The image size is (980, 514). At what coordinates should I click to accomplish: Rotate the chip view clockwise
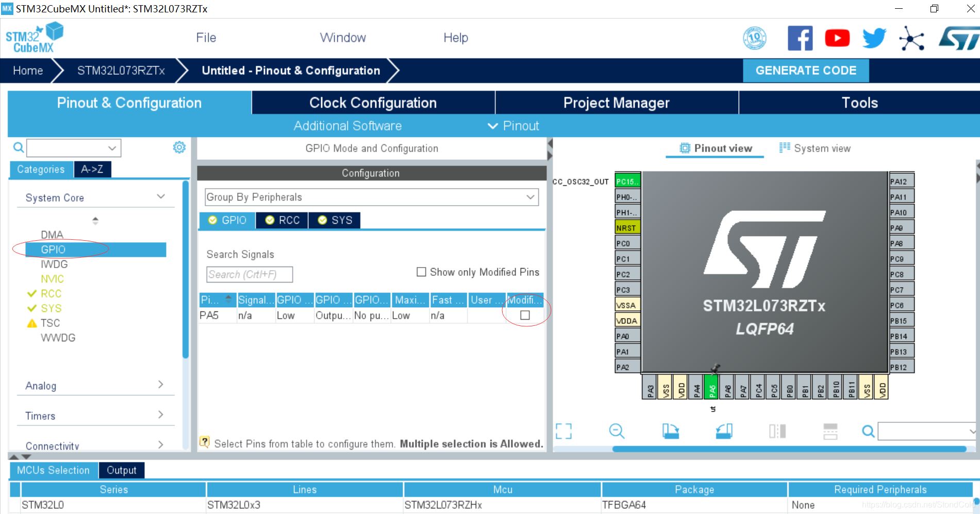coord(670,431)
